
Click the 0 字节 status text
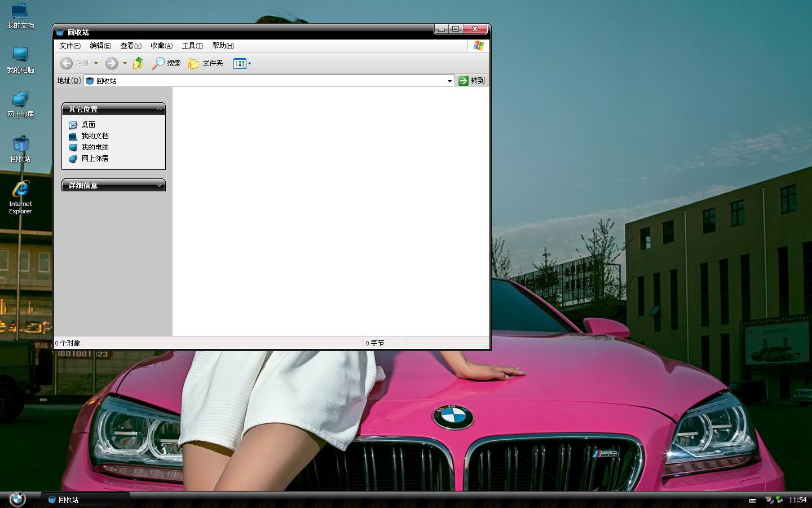pos(374,343)
